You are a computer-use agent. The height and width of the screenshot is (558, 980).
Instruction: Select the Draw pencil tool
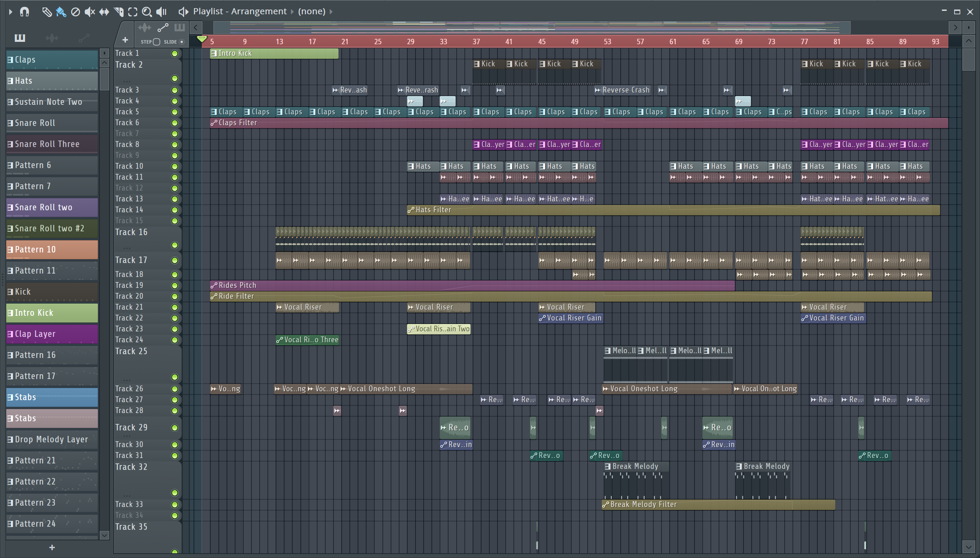coord(47,12)
